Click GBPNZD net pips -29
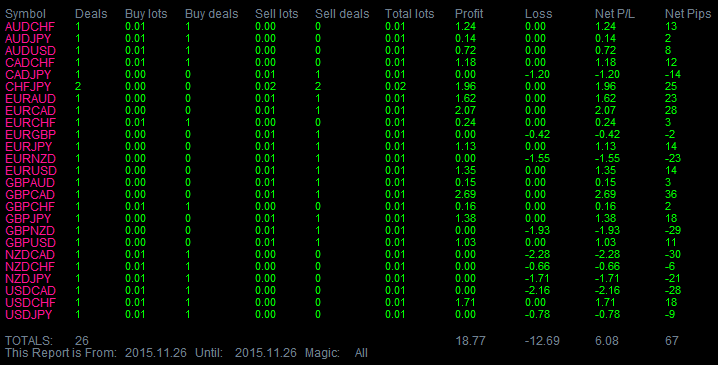This screenshot has height=365, width=718. pos(673,230)
